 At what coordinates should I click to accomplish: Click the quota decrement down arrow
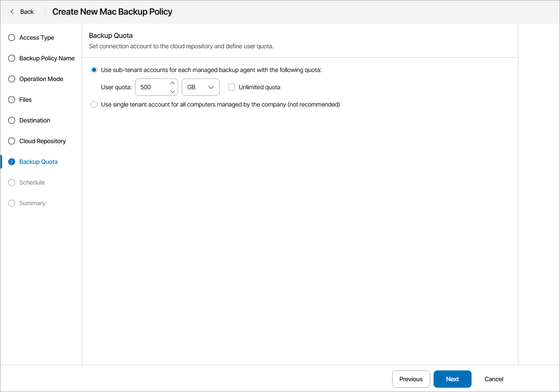[172, 91]
